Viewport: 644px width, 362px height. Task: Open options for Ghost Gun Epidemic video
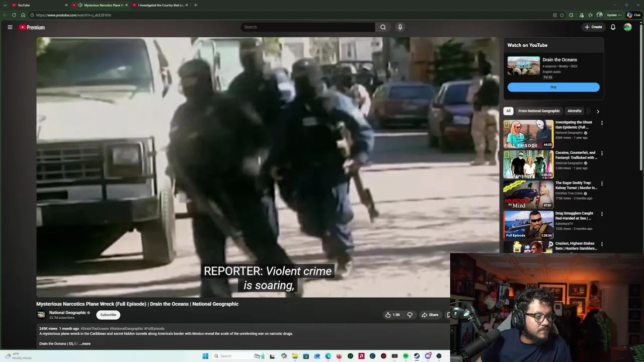(602, 123)
